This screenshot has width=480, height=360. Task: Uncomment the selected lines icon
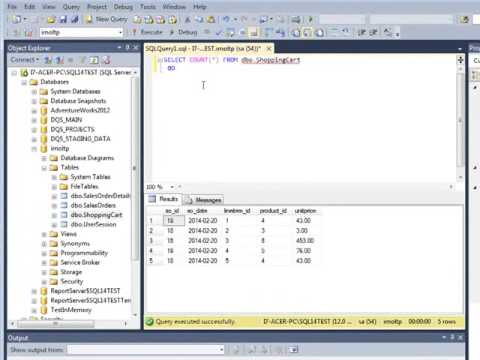(x=346, y=32)
